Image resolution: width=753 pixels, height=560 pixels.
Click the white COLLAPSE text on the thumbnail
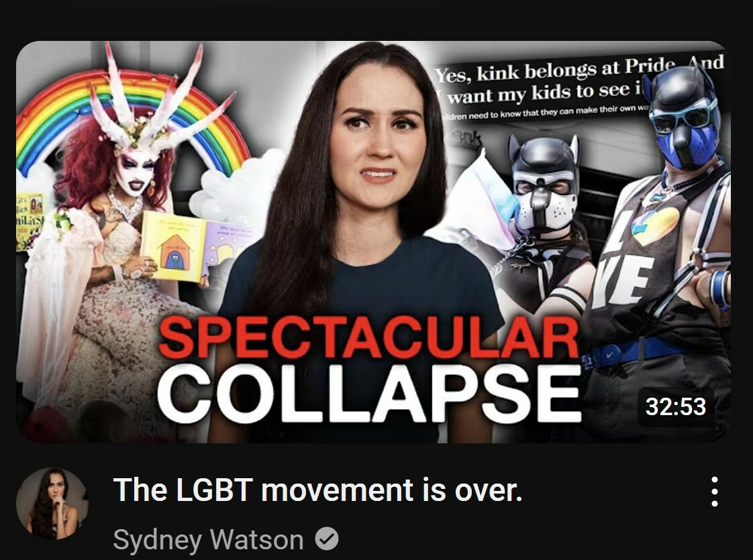point(369,394)
